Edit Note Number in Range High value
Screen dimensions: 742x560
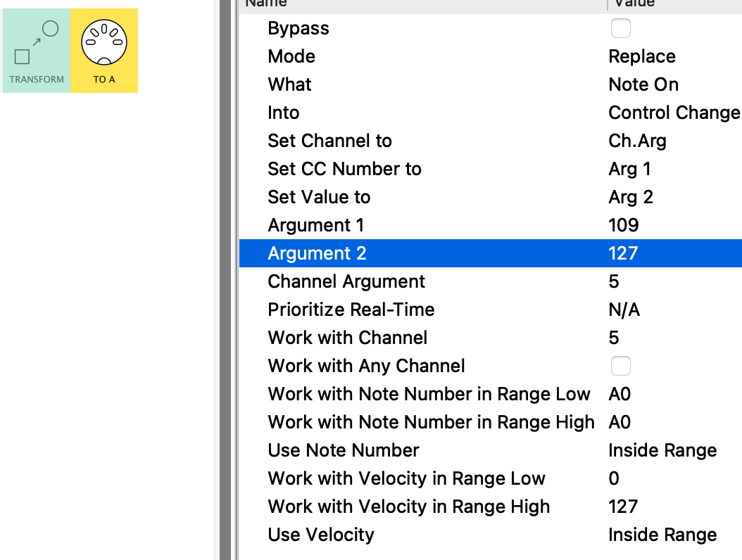tap(620, 422)
